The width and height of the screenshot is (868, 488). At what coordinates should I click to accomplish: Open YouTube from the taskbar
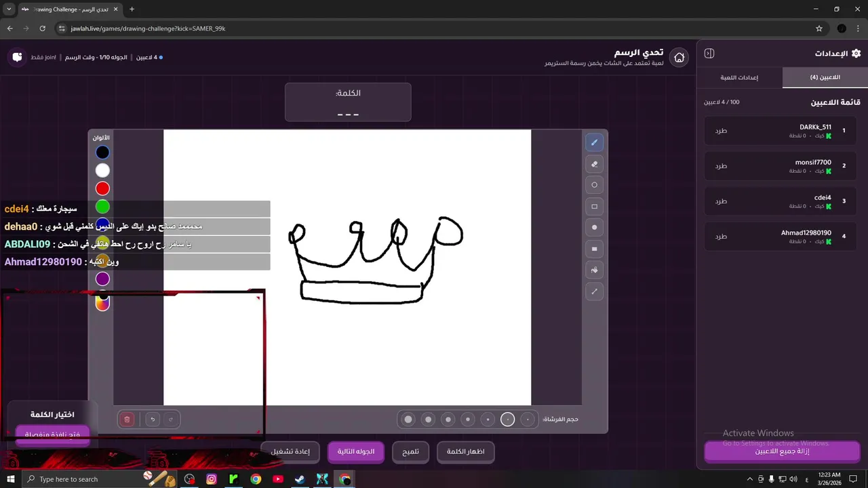pyautogui.click(x=277, y=479)
